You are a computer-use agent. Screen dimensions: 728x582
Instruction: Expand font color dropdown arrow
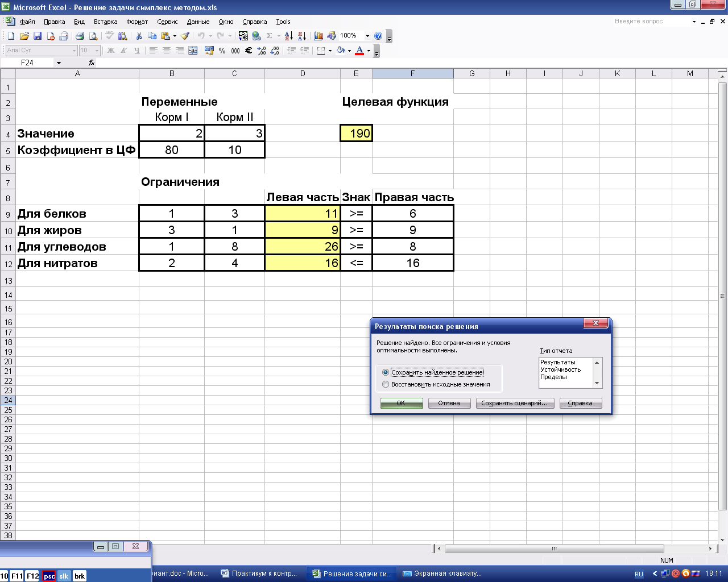pos(369,51)
